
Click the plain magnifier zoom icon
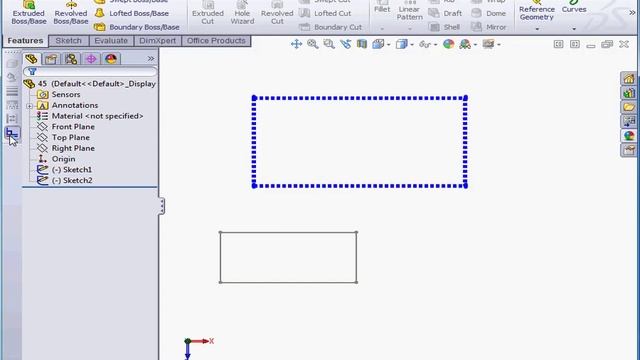[x=313, y=44]
